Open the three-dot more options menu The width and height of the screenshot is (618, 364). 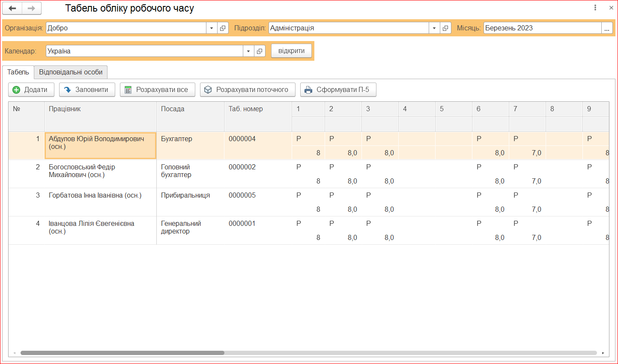click(x=595, y=8)
